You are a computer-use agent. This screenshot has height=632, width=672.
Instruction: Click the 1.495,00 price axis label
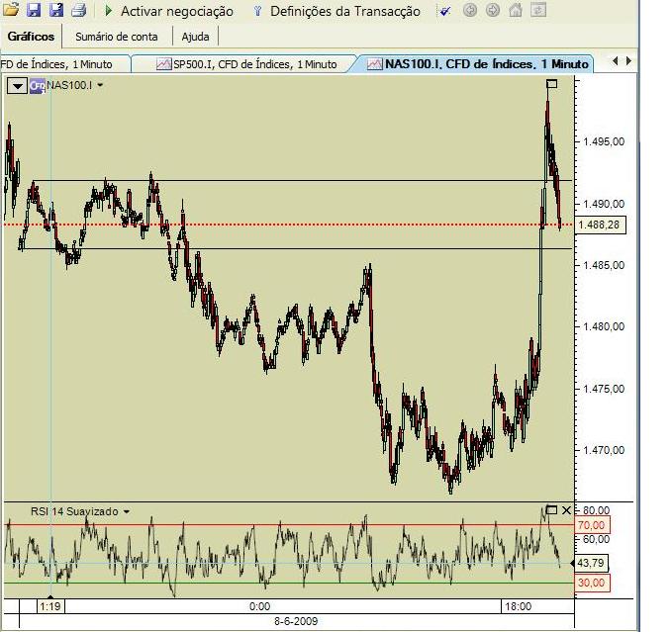(604, 141)
